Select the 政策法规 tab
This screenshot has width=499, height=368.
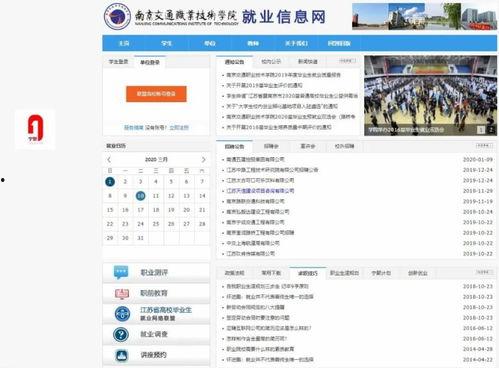[x=234, y=273]
